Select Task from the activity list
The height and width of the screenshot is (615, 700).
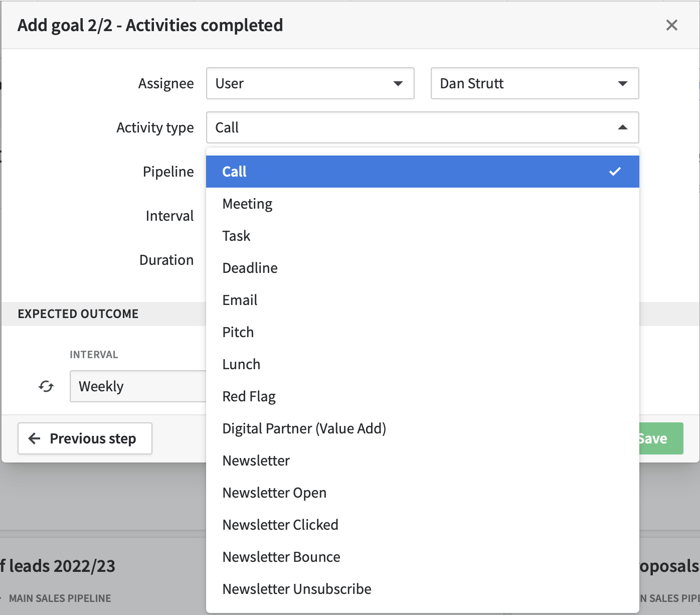pos(236,236)
